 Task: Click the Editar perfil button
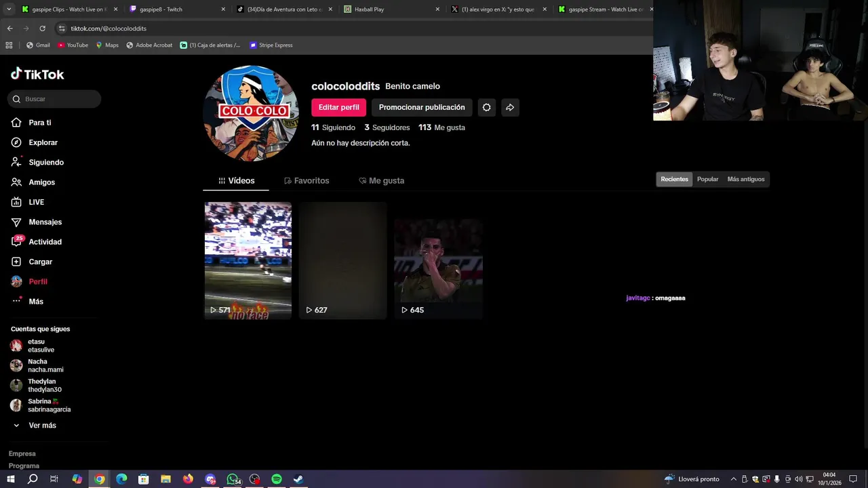click(x=338, y=107)
